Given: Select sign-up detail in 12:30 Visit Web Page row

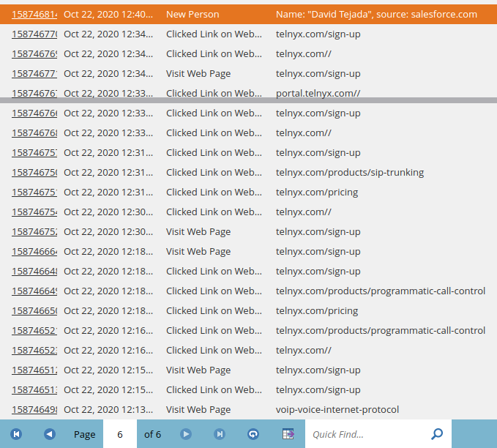Looking at the screenshot, I should pyautogui.click(x=318, y=232).
